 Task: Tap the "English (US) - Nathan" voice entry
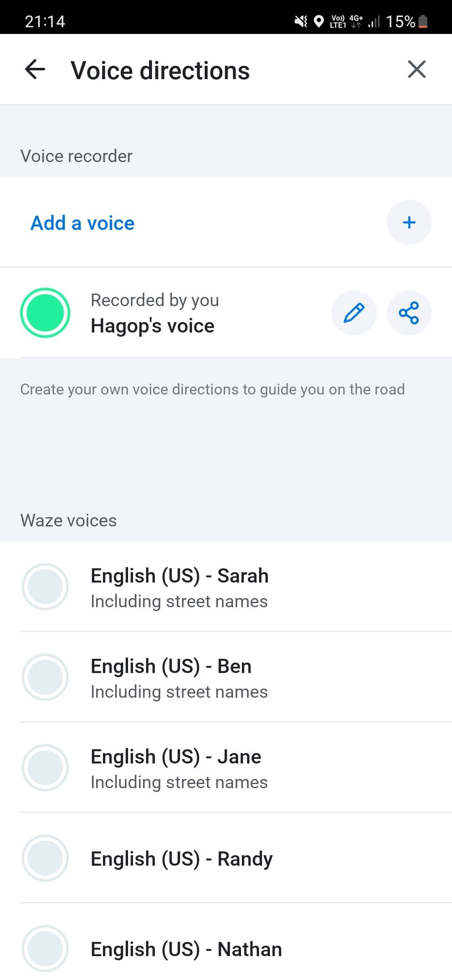point(186,949)
